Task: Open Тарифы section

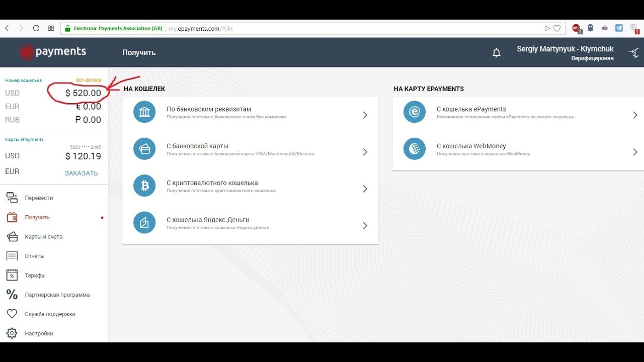Action: (35, 276)
